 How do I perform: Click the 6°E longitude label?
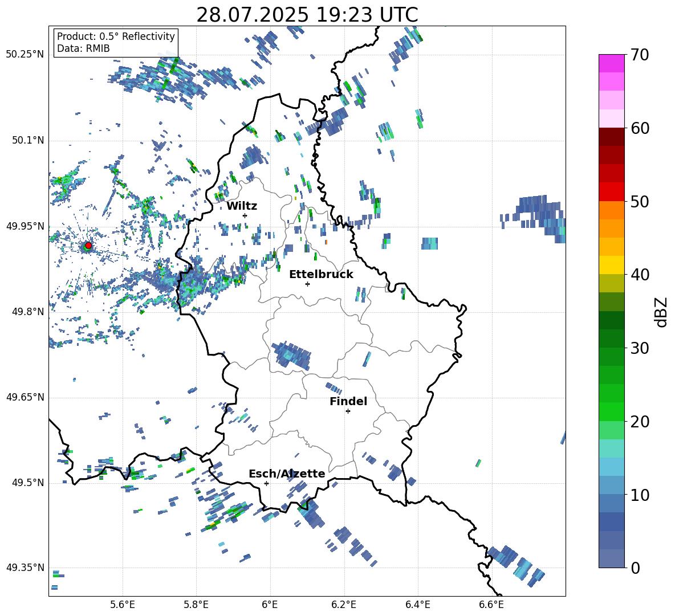pos(270,605)
